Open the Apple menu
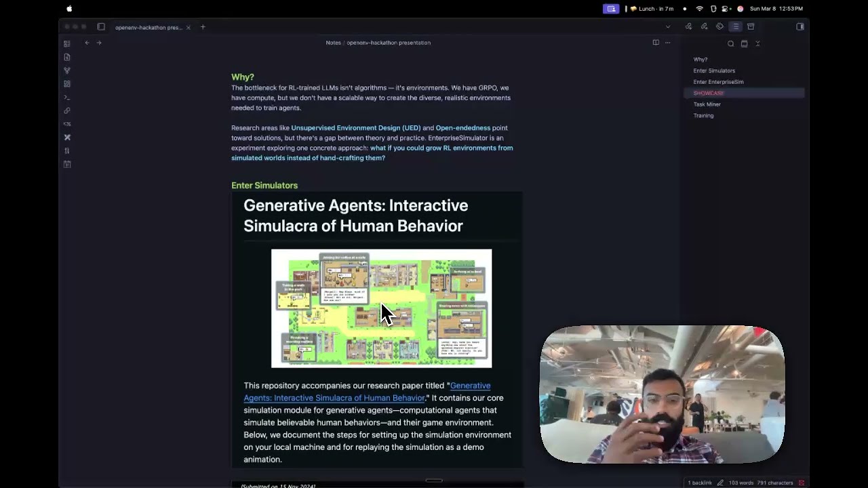The image size is (868, 488). tap(69, 9)
